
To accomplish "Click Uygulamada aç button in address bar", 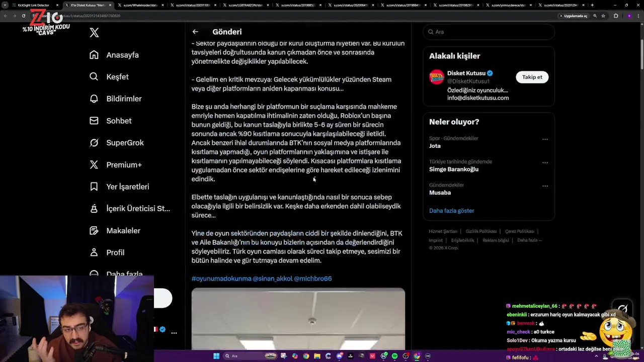I will click(573, 16).
